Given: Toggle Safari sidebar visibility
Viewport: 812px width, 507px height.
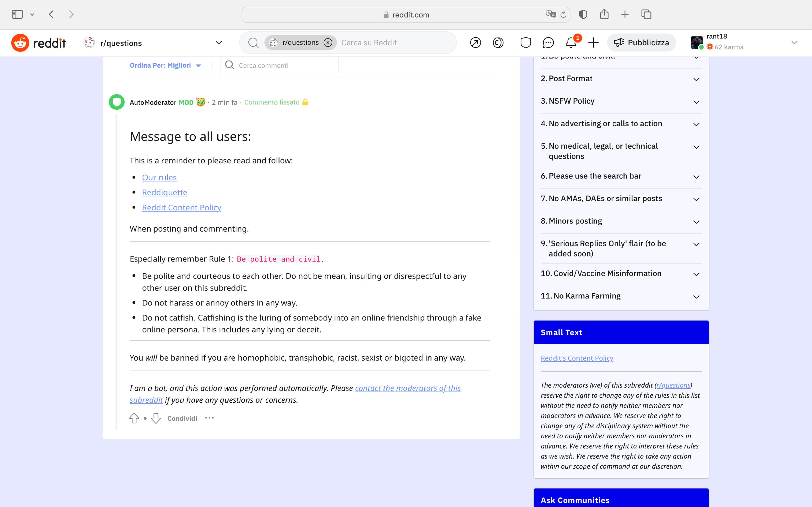Looking at the screenshot, I should pyautogui.click(x=17, y=14).
